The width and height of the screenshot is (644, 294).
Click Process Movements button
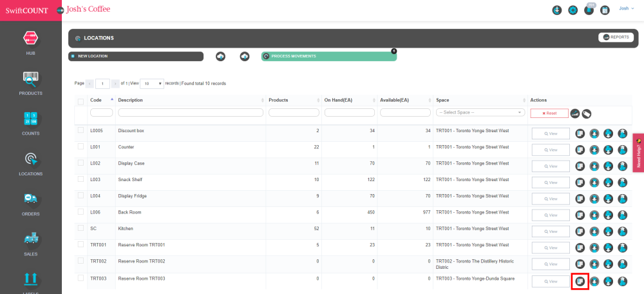[x=329, y=56]
